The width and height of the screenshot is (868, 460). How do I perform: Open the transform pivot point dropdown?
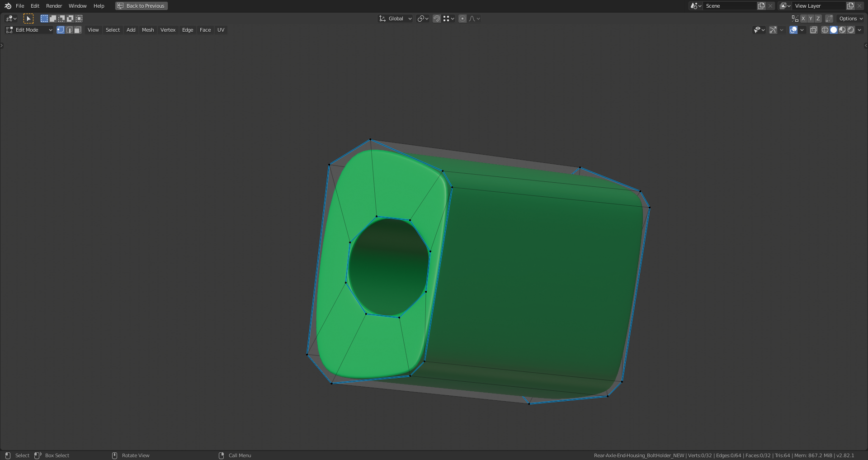(x=423, y=19)
